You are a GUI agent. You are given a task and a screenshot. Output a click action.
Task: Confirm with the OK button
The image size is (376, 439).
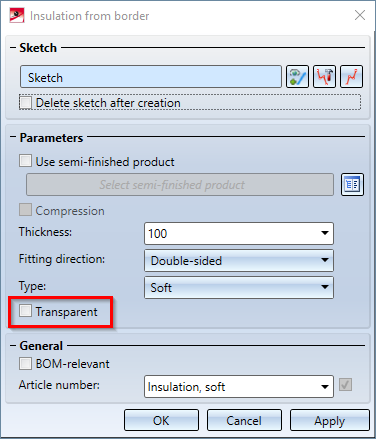161,420
